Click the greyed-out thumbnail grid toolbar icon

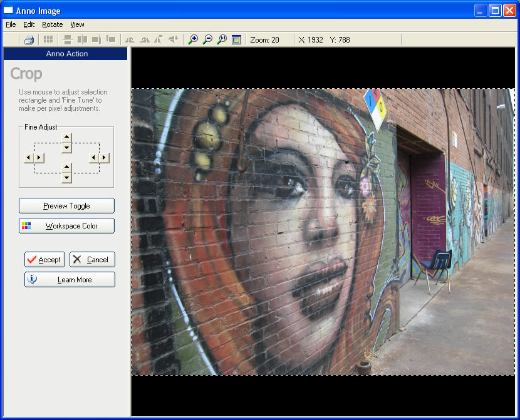[48, 39]
